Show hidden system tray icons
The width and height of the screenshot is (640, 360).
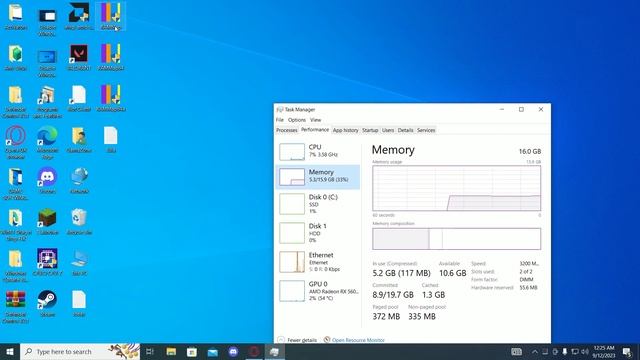pyautogui.click(x=535, y=351)
